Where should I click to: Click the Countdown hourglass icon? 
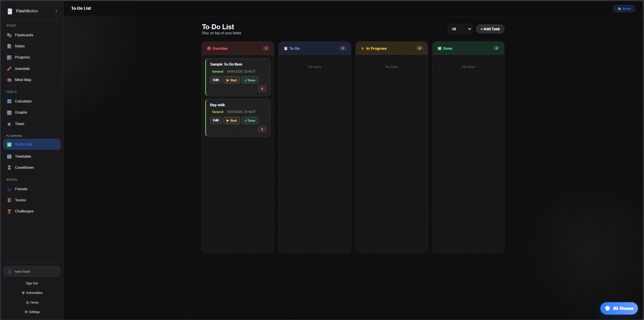pyautogui.click(x=9, y=168)
